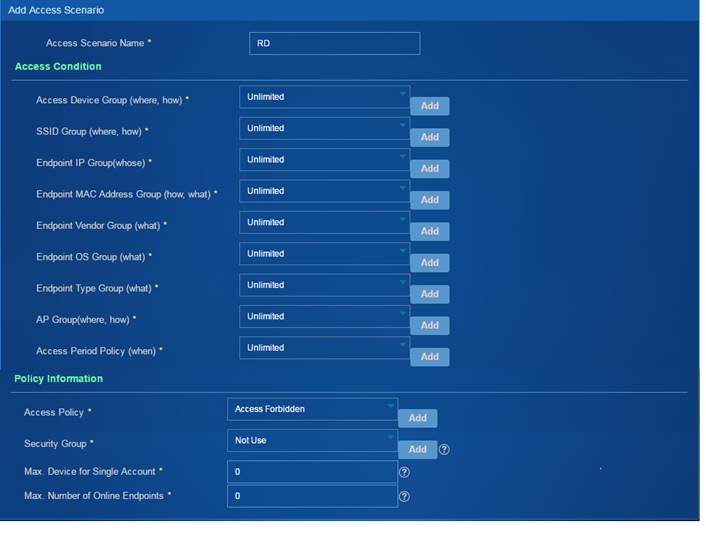Screen dimensions: 706x546
Task: Click Add beside SSID Group
Action: [430, 137]
